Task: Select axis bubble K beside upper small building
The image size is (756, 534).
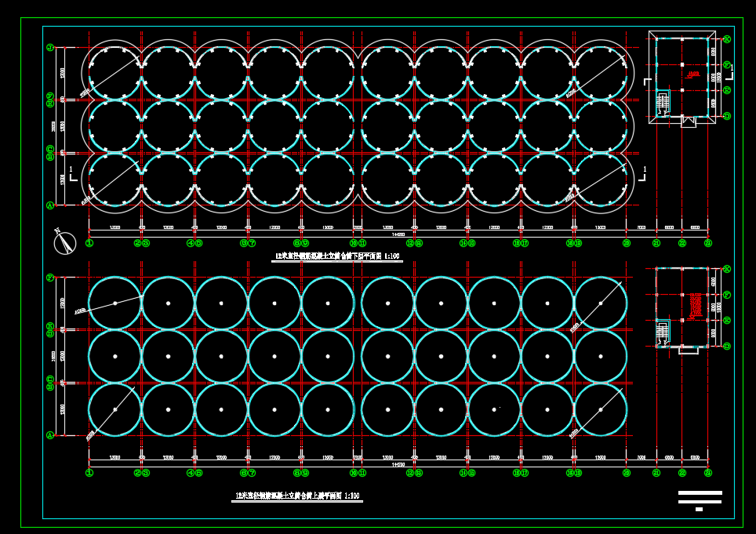Action: pos(727,39)
